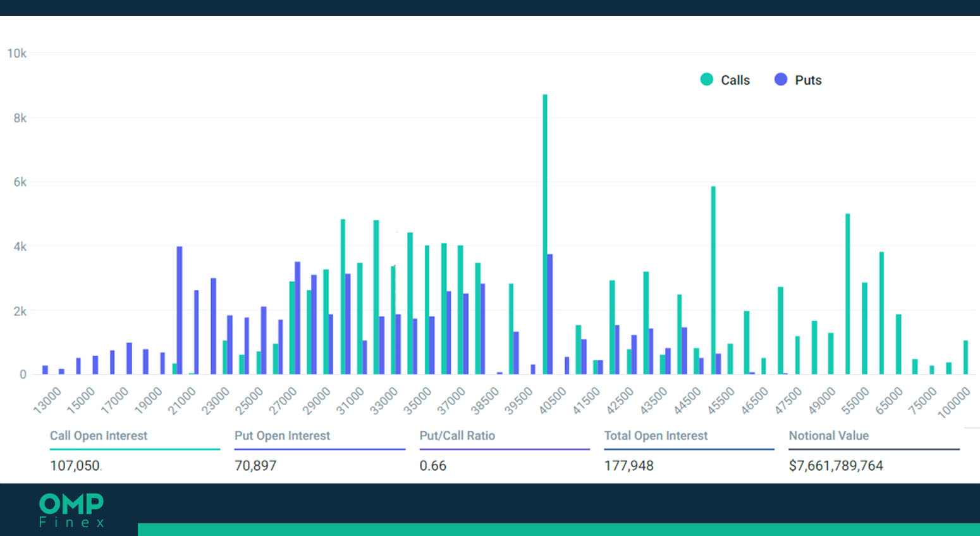
Task: Click the 4k y-axis label
Action: pos(20,247)
